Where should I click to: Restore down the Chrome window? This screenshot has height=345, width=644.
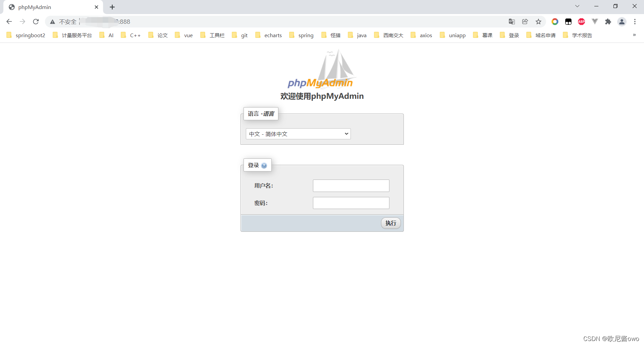tap(615, 6)
